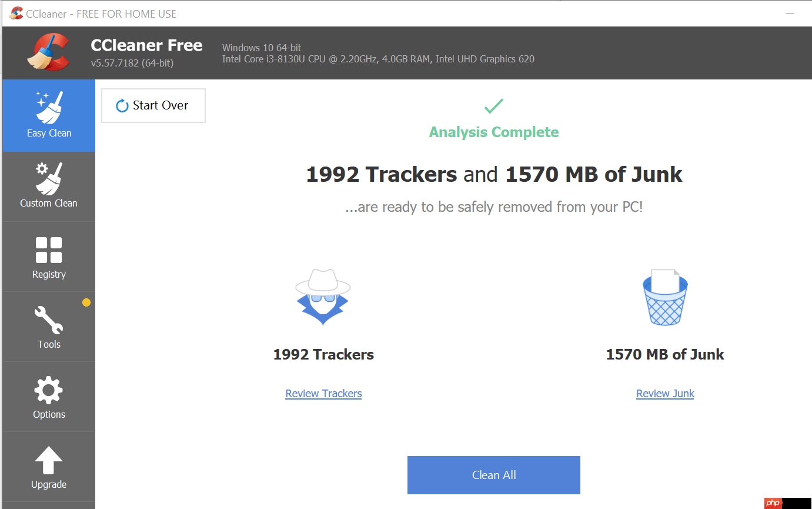Open the Options gear icon
This screenshot has width=812, height=509.
49,390
